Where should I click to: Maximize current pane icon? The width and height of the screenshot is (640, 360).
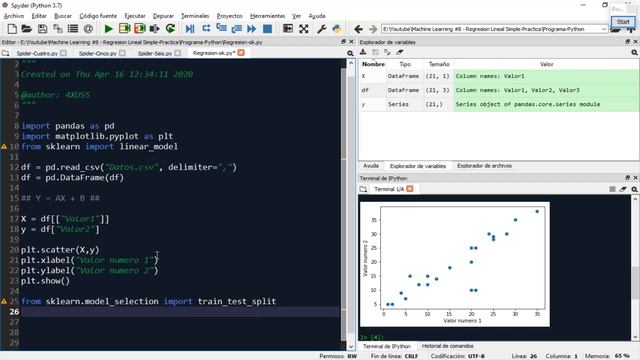pyautogui.click(x=288, y=29)
